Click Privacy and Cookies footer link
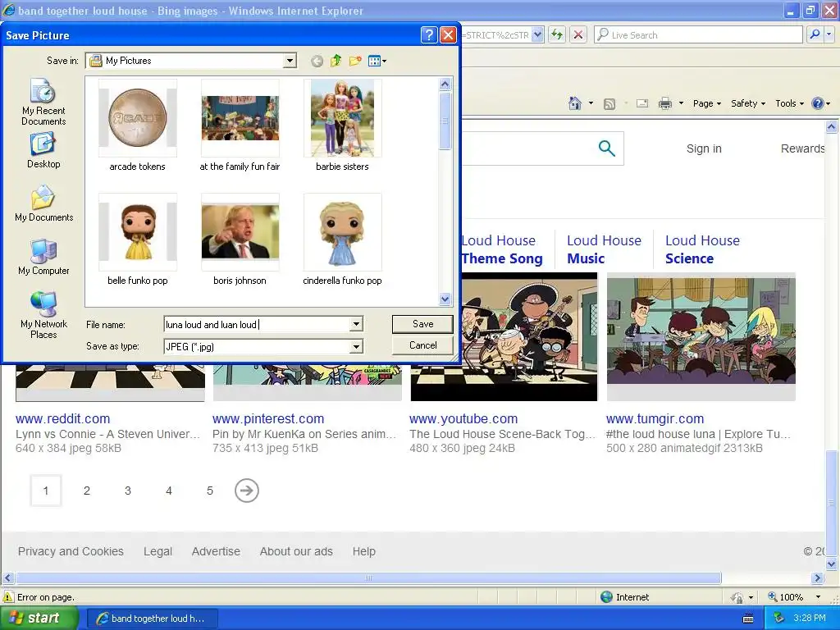Image resolution: width=840 pixels, height=630 pixels. 71,551
